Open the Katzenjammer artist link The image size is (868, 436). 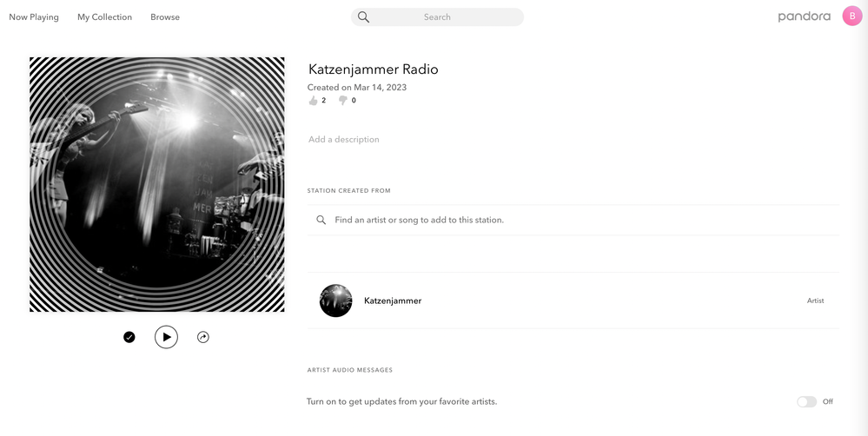(x=393, y=301)
